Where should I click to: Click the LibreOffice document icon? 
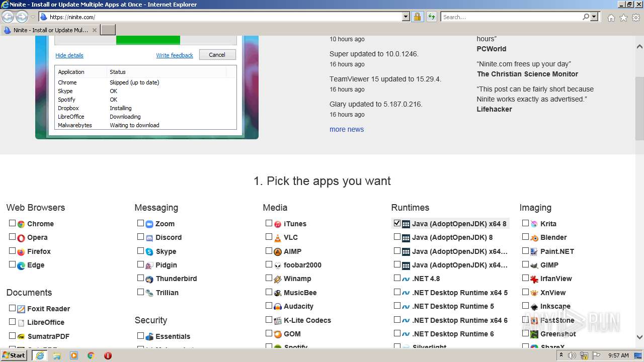21,323
